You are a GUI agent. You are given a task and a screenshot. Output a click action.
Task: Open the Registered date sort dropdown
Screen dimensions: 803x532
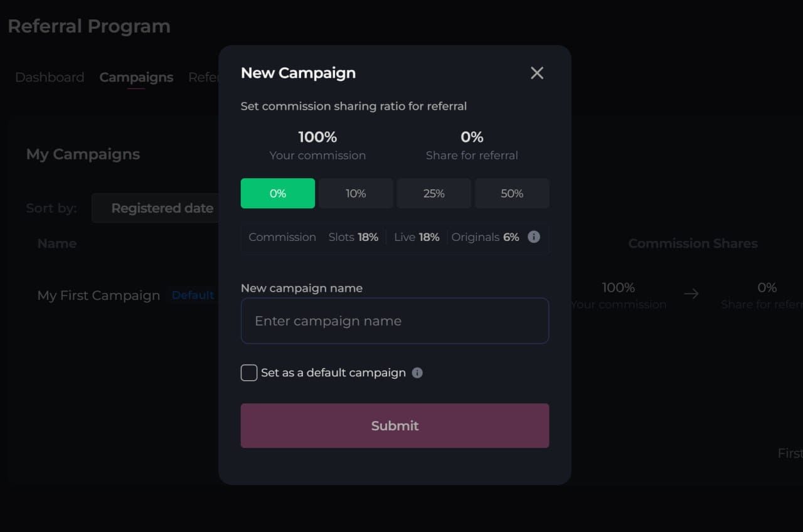coord(156,208)
